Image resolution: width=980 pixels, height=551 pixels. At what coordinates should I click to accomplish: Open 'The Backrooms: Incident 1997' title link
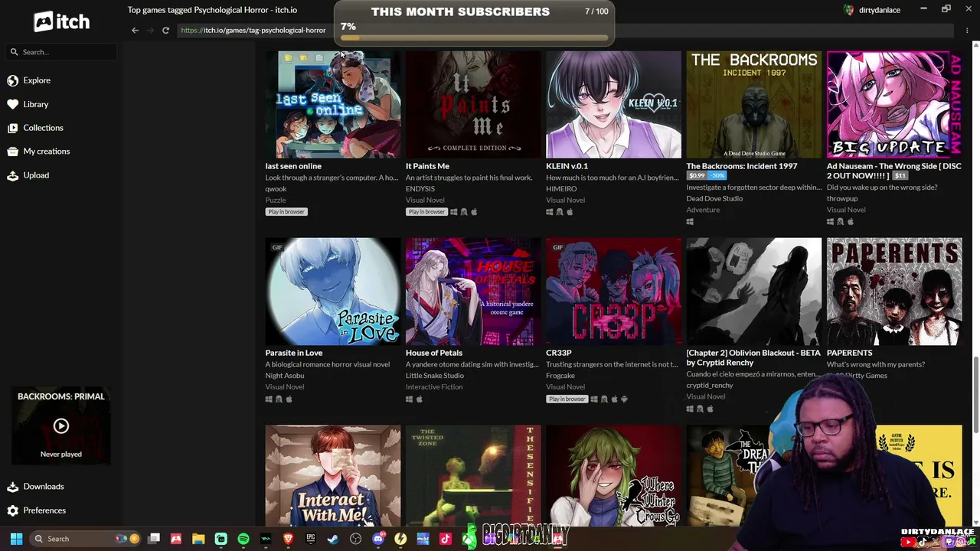pos(742,166)
